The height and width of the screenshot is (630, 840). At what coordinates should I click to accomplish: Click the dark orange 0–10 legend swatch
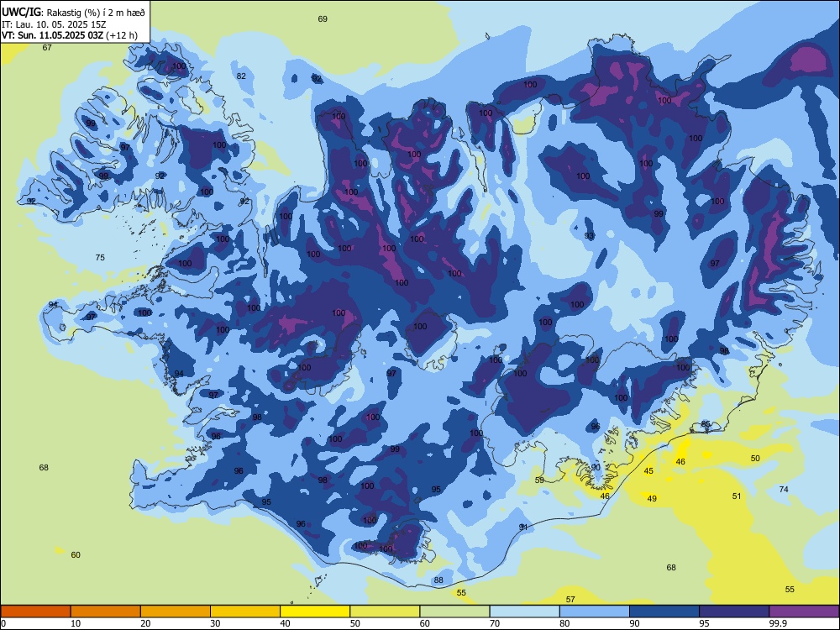click(35, 612)
